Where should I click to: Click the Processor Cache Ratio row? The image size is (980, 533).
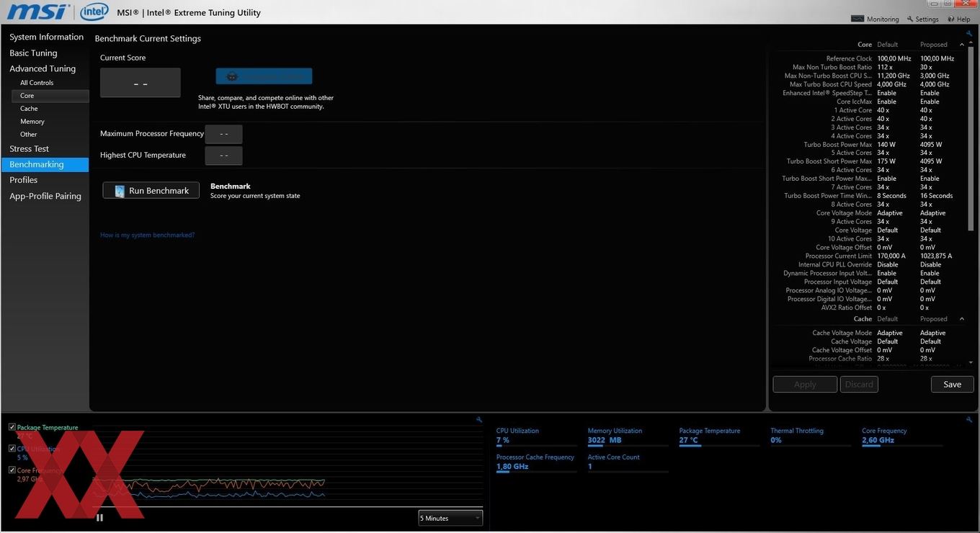click(x=870, y=359)
